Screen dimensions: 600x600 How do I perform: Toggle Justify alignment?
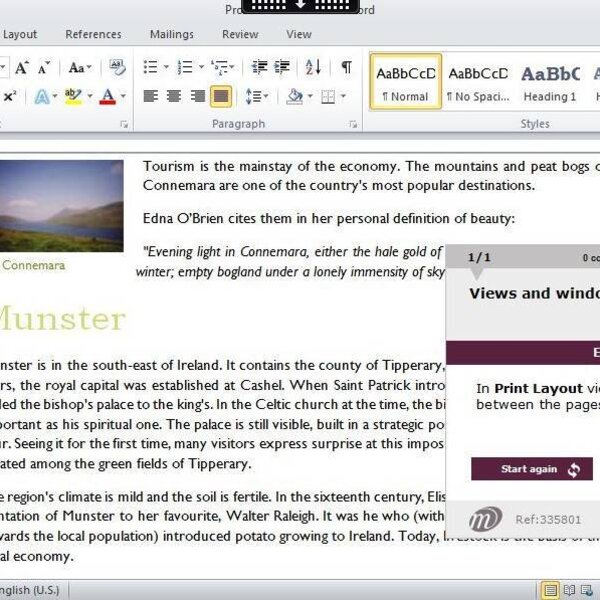[221, 96]
